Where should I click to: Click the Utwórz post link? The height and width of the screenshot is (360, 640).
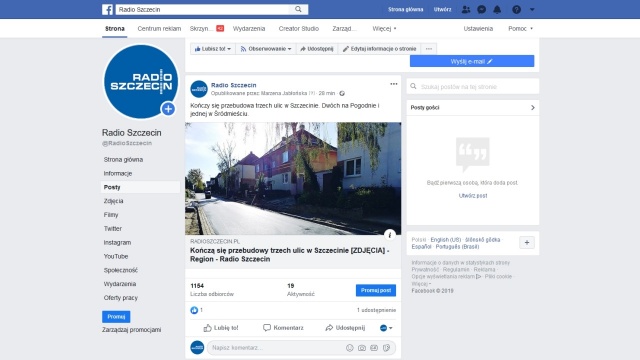473,196
